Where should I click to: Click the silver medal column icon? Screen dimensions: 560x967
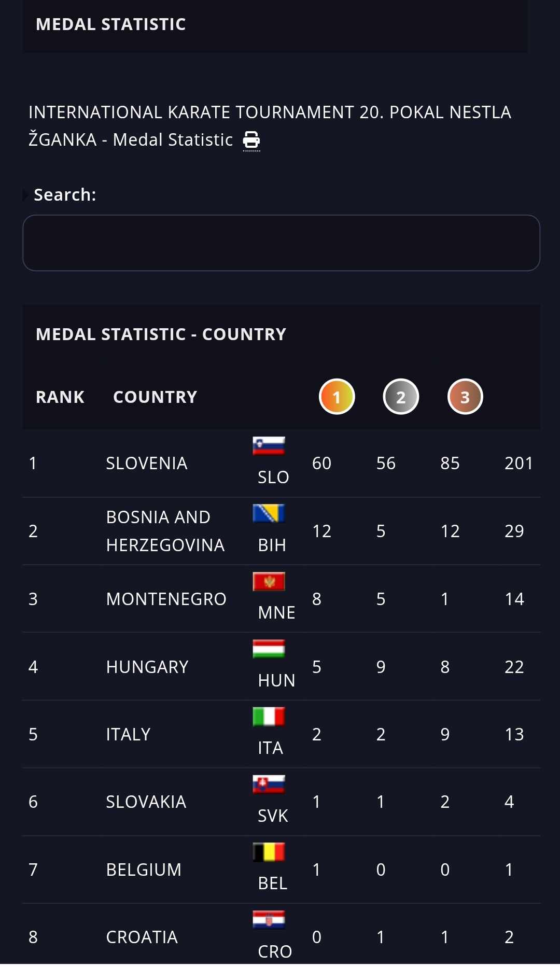401,397
